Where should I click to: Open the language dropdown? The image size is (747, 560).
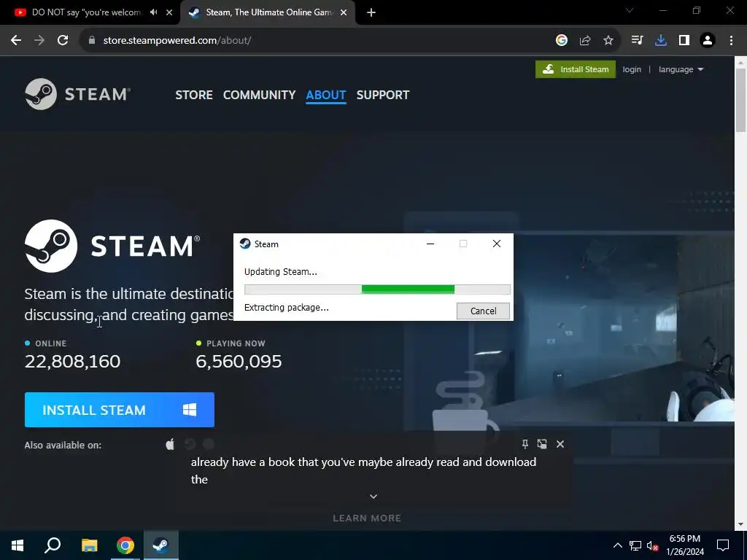click(x=681, y=69)
